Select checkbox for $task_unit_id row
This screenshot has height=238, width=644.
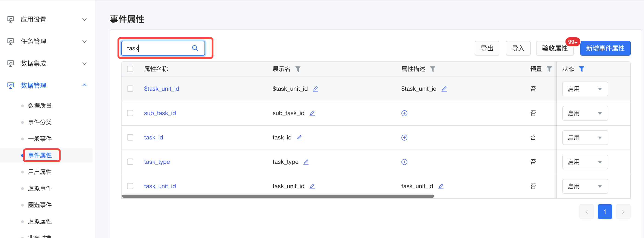tap(130, 89)
